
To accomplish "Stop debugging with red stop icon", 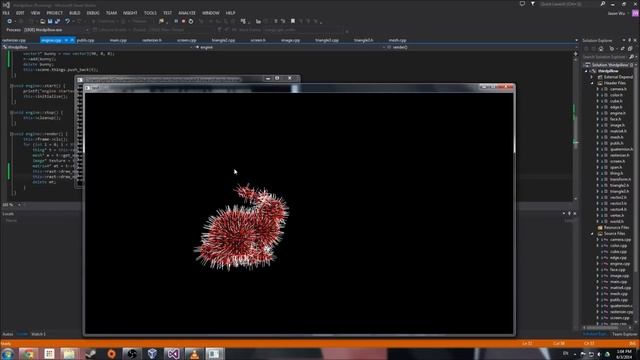I will pyautogui.click(x=183, y=21).
